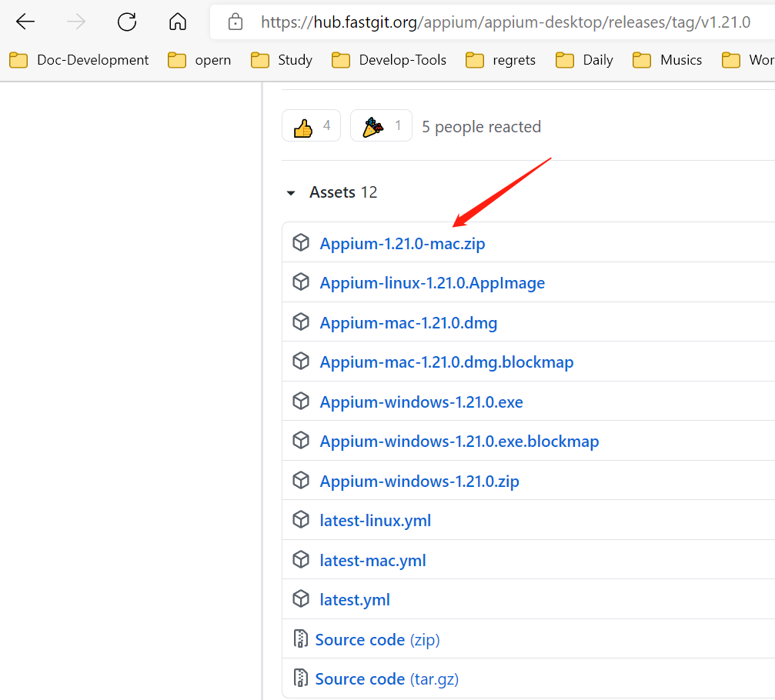The width and height of the screenshot is (775, 700).
Task: Download Appium-mac-1.21.0.dmg.blockmap
Action: [447, 362]
